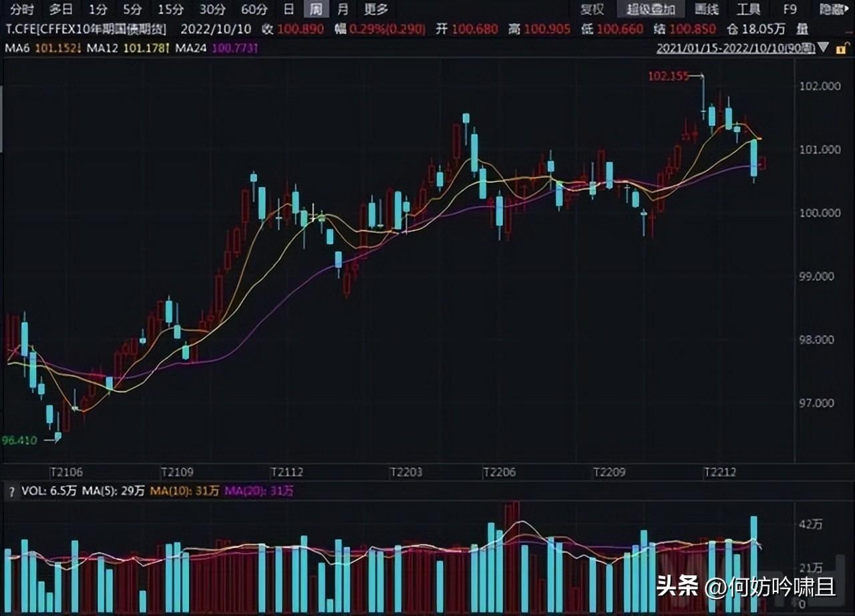The height and width of the screenshot is (616, 855).
Task: Click the VOL help question mark icon
Action: 11,491
